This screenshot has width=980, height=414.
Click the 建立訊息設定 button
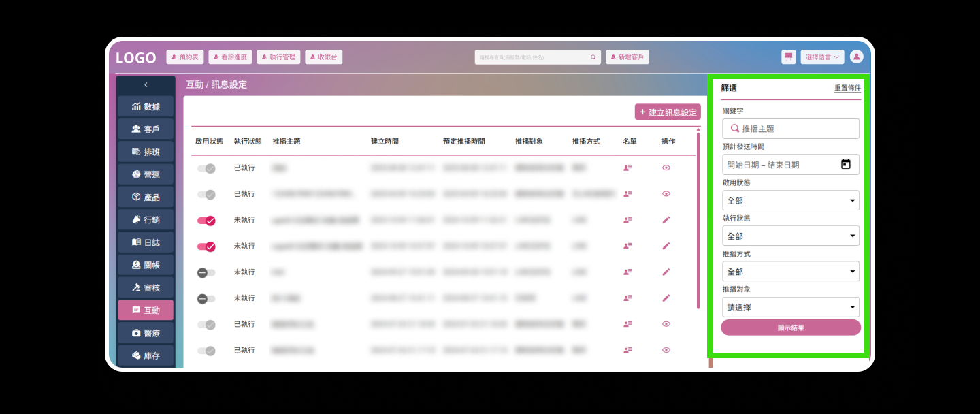pos(667,112)
